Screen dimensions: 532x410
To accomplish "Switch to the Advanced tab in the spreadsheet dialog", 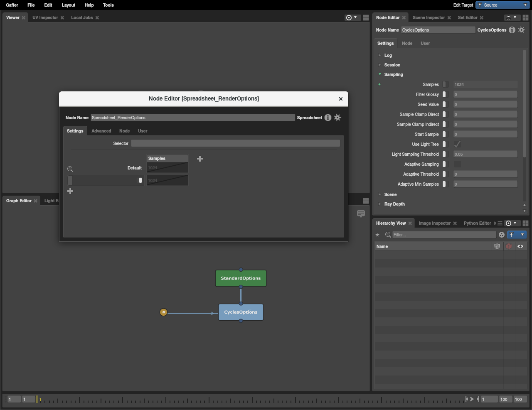I will click(x=101, y=131).
